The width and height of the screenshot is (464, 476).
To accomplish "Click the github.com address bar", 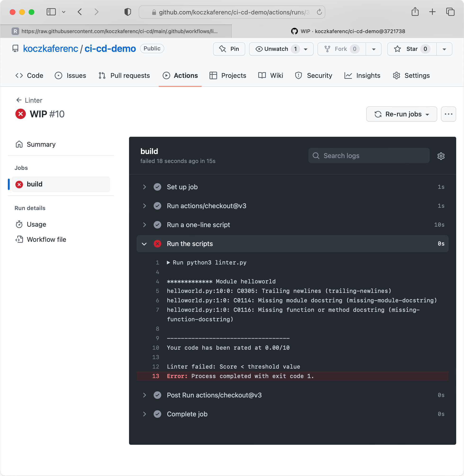I will [232, 12].
